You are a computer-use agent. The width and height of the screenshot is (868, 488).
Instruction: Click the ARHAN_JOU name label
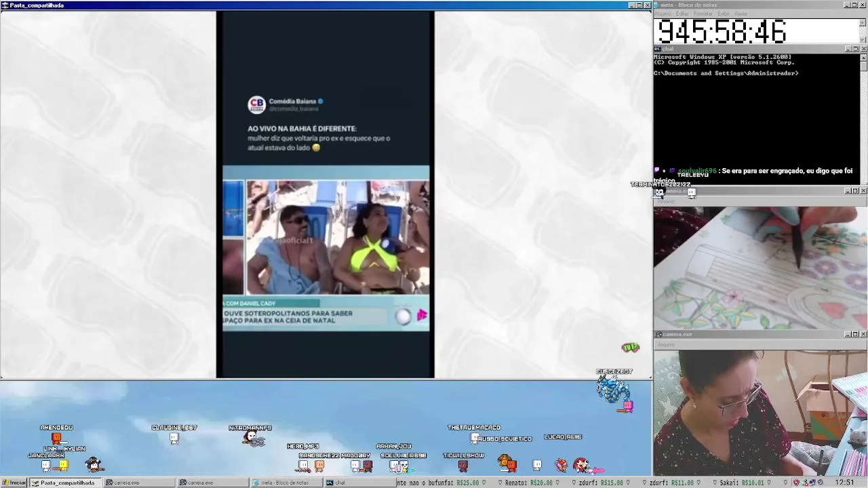tap(393, 447)
